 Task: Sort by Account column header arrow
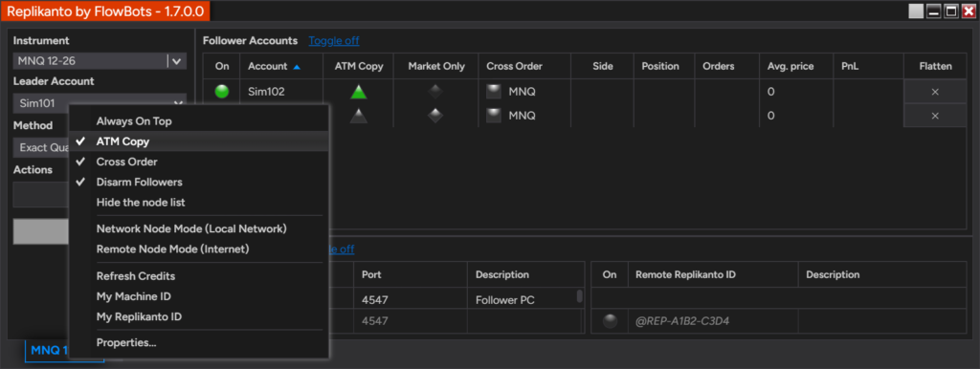[297, 67]
